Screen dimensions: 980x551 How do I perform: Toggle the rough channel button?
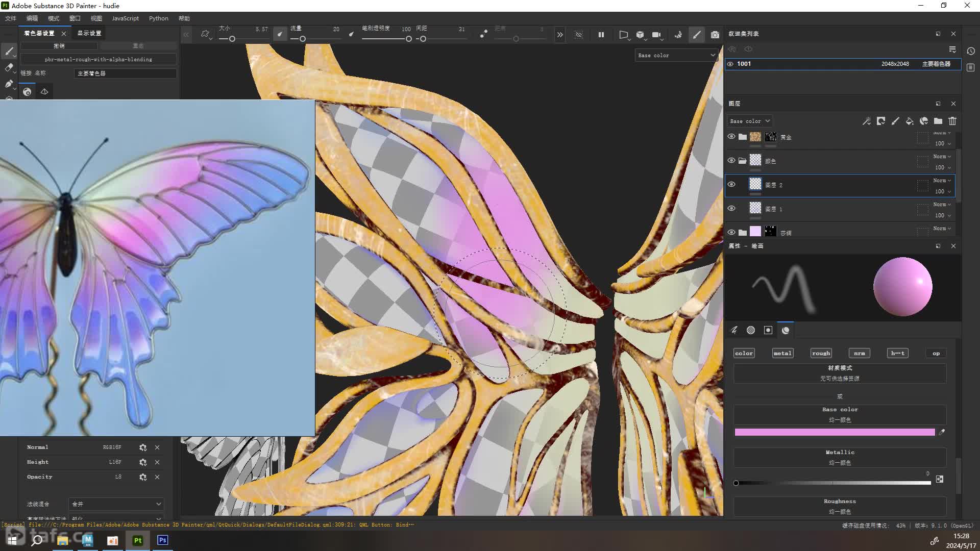pos(821,353)
